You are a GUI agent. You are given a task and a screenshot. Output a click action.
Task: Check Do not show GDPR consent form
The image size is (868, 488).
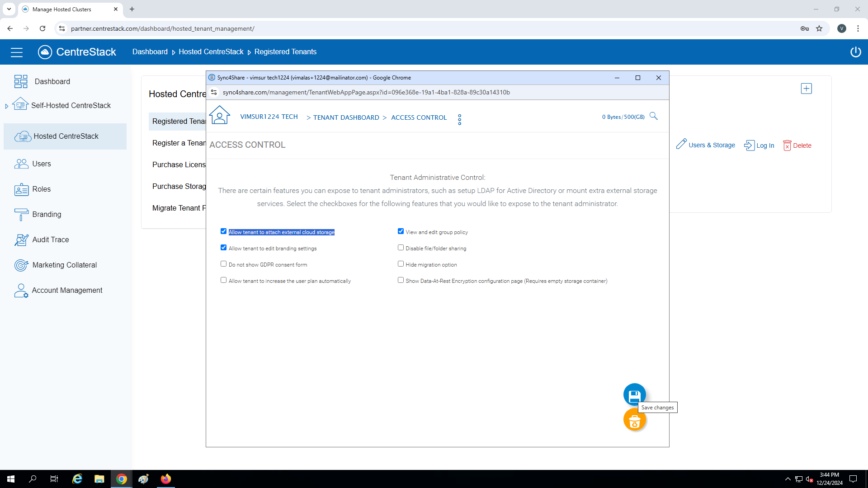pos(223,264)
